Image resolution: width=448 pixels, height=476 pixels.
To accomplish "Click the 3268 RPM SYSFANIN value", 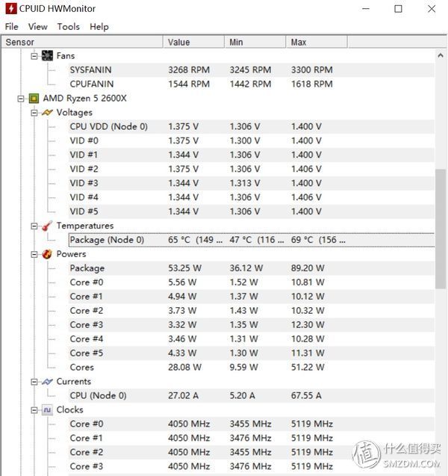I will 189,69.
